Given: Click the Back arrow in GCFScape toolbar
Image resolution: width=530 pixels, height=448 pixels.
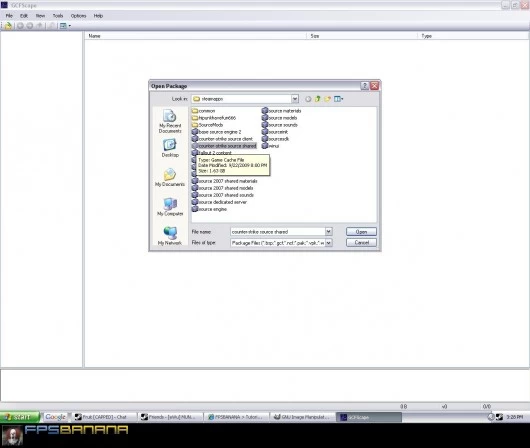Looking at the screenshot, I should click(x=20, y=26).
